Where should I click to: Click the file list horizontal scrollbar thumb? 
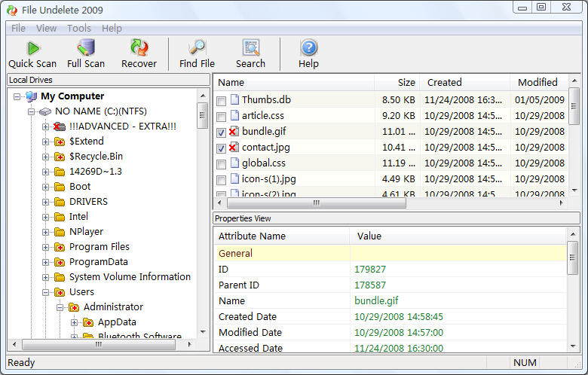pyautogui.click(x=317, y=203)
